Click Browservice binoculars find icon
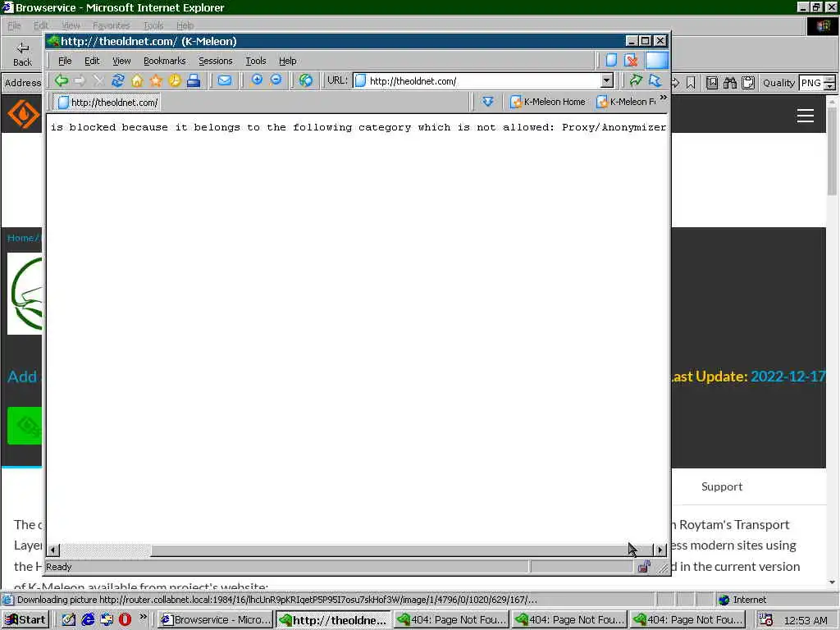840x630 pixels. tap(730, 83)
